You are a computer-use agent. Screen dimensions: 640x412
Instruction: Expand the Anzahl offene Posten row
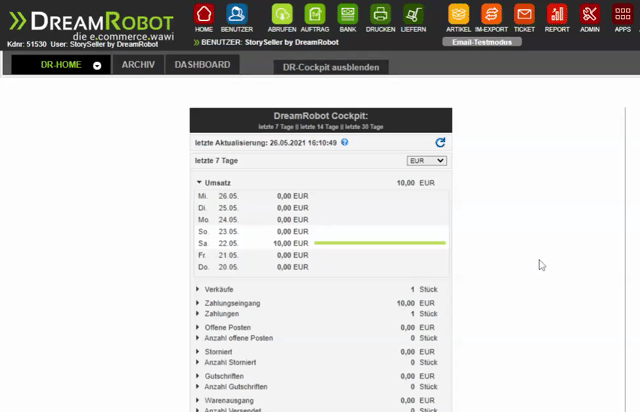click(198, 338)
